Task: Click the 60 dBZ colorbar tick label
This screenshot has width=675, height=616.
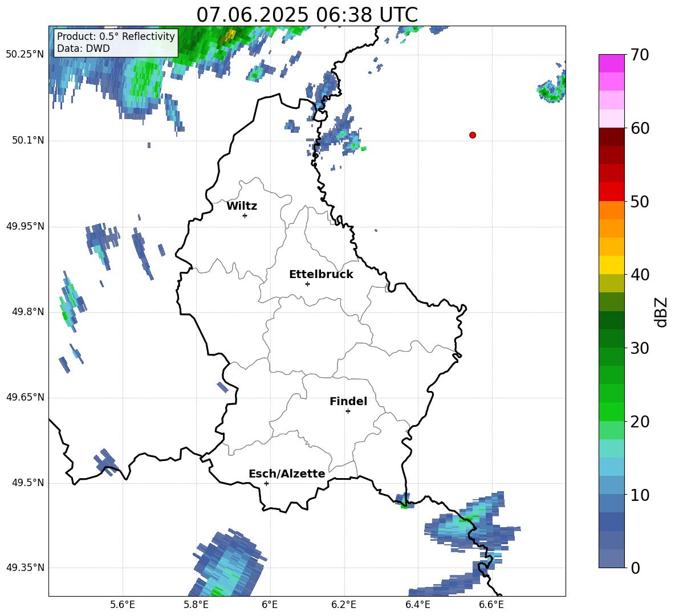Action: [640, 128]
